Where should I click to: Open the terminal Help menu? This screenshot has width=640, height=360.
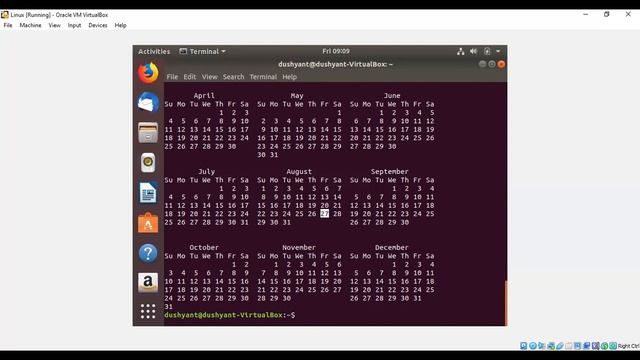289,77
